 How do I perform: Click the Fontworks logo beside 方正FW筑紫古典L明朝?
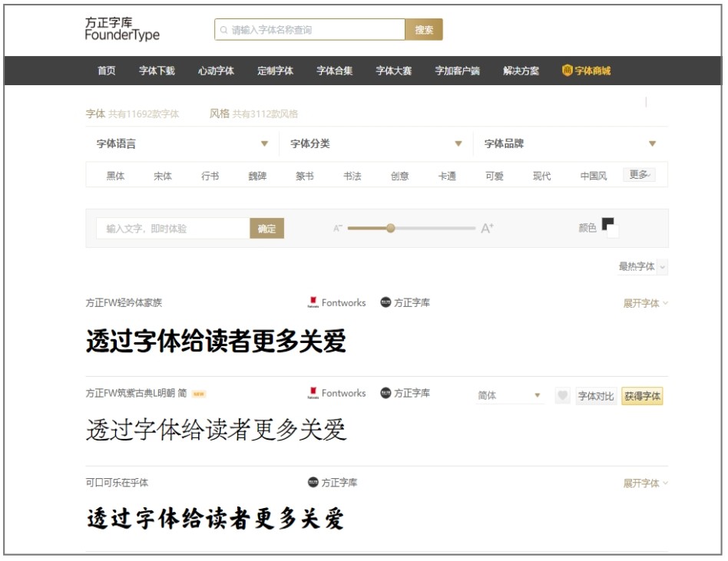coord(313,393)
